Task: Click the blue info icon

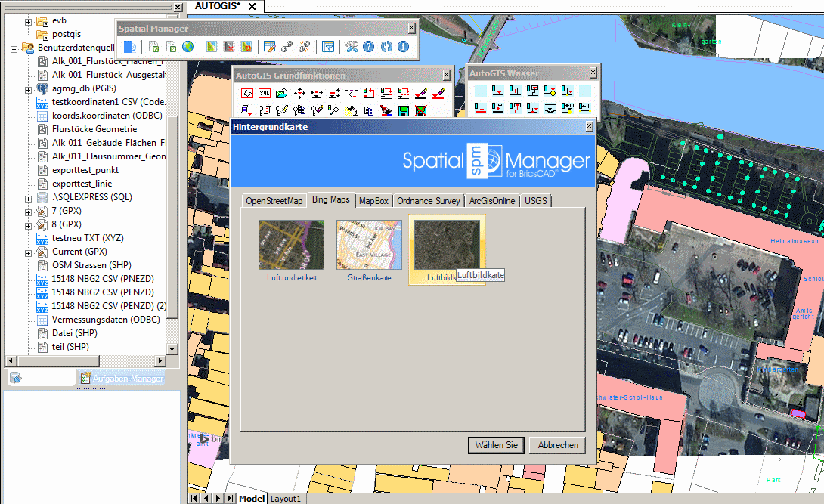Action: coord(404,47)
